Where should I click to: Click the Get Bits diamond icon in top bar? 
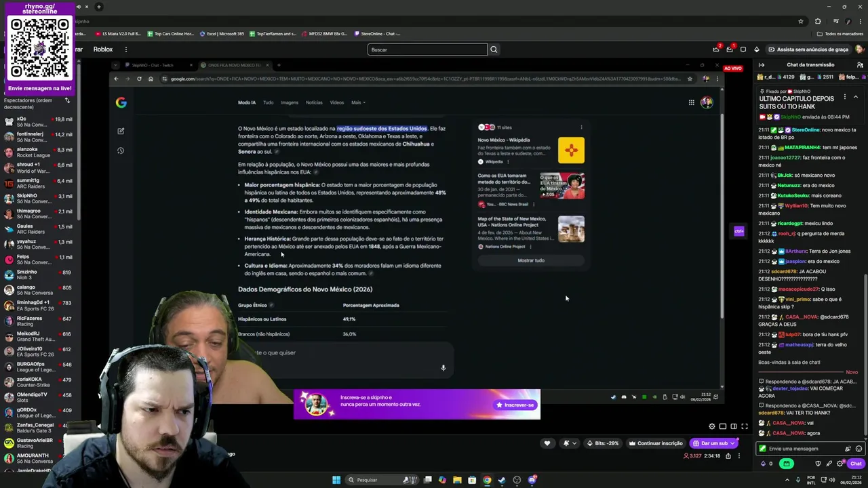pyautogui.click(x=757, y=49)
